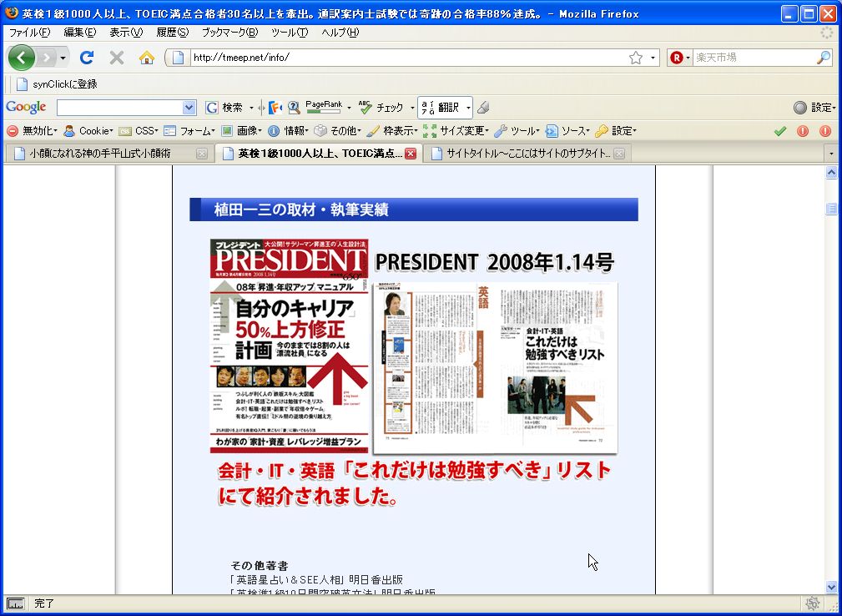Click the Google toolbar logo
Screen dimensions: 842x616
(27, 108)
